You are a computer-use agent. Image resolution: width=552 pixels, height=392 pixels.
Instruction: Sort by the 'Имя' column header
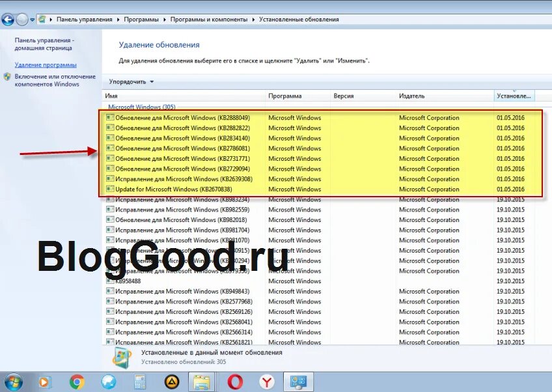(x=184, y=96)
